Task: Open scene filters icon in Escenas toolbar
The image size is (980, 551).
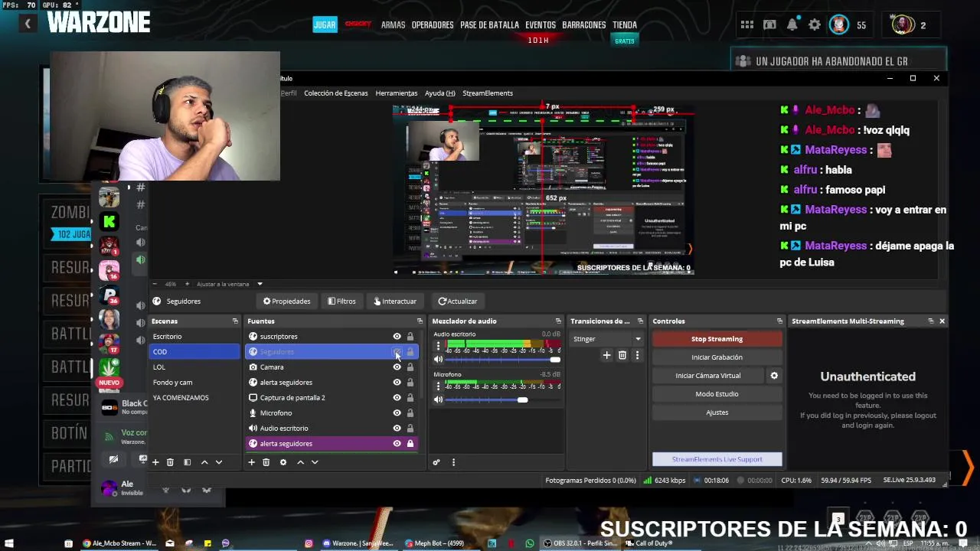Action: click(x=187, y=462)
